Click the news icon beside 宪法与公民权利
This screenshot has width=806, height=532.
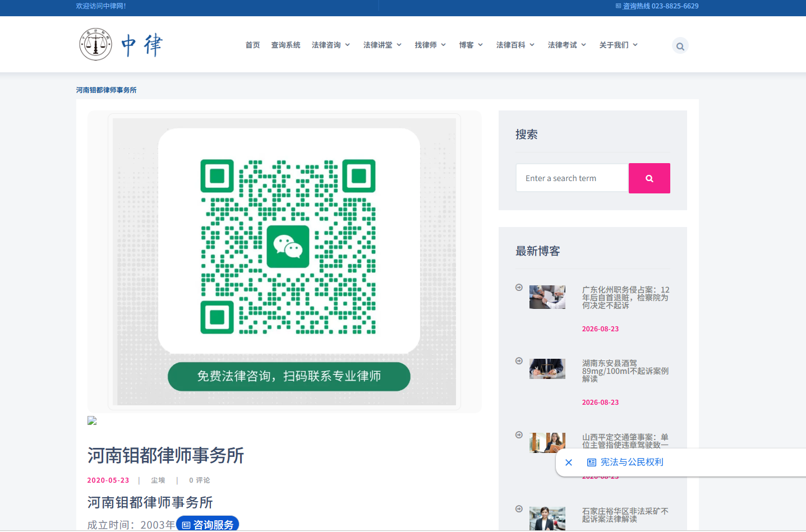[x=592, y=462]
